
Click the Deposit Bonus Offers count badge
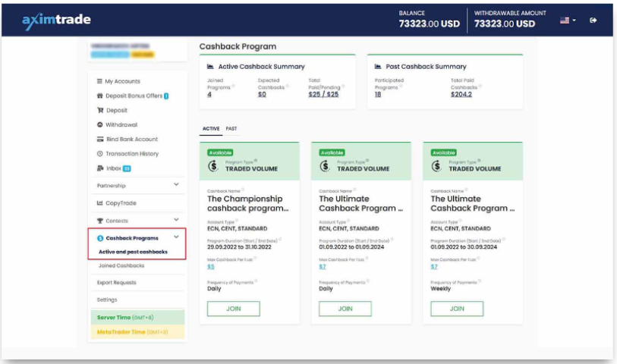[x=166, y=96]
